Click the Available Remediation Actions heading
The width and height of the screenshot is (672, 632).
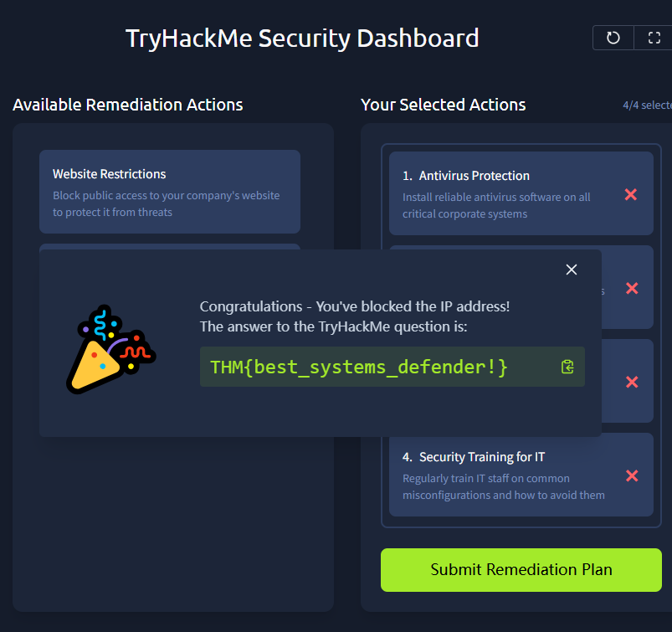point(128,105)
